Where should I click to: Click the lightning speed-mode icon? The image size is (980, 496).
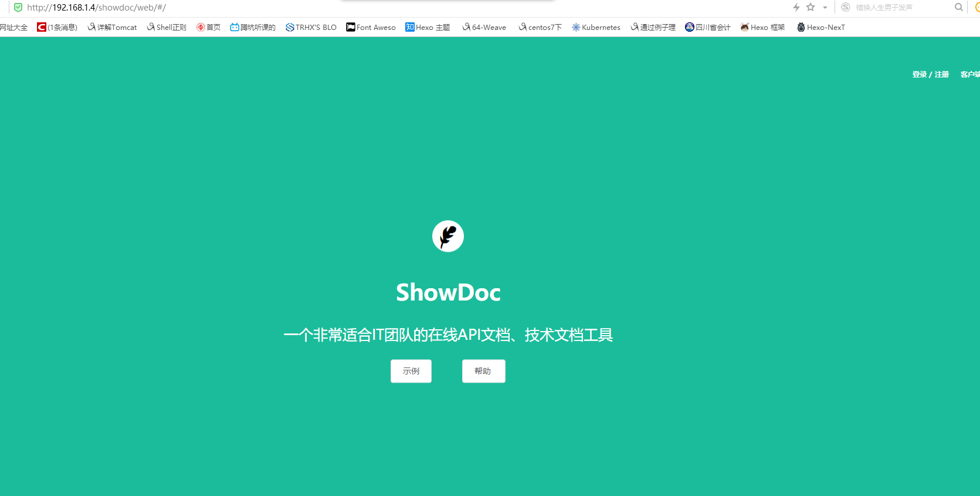(796, 8)
